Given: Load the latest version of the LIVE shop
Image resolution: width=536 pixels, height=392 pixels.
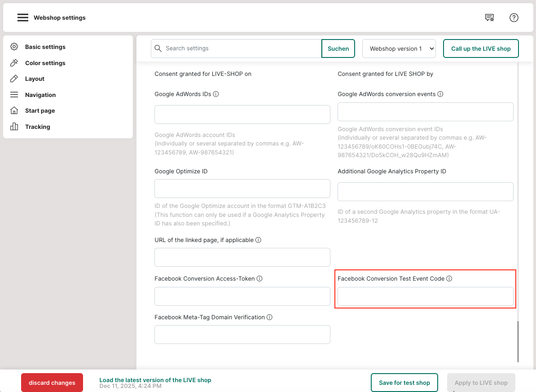Looking at the screenshot, I should 155,380.
